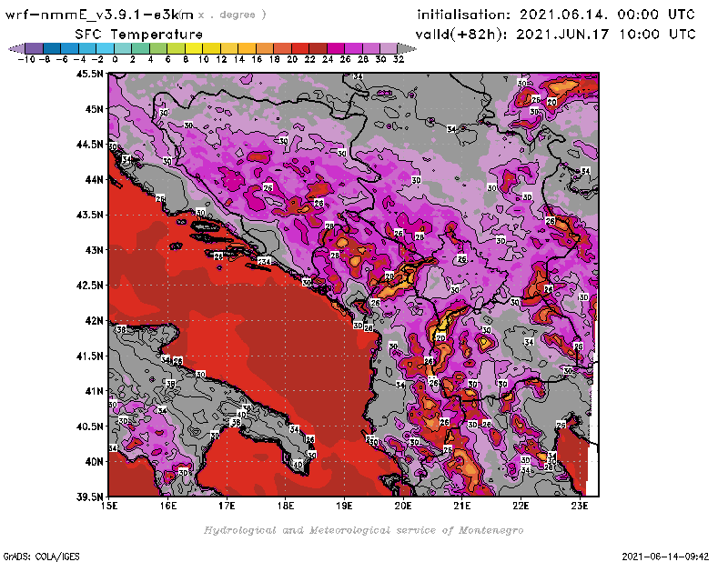Click the '18E' longitude label
The width and height of the screenshot is (728, 562).
click(x=286, y=506)
